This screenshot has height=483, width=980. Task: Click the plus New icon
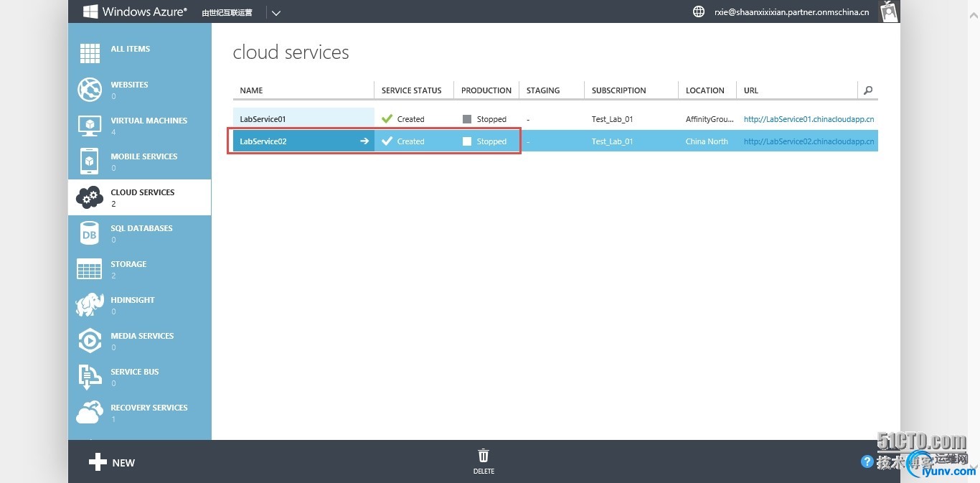click(x=98, y=462)
